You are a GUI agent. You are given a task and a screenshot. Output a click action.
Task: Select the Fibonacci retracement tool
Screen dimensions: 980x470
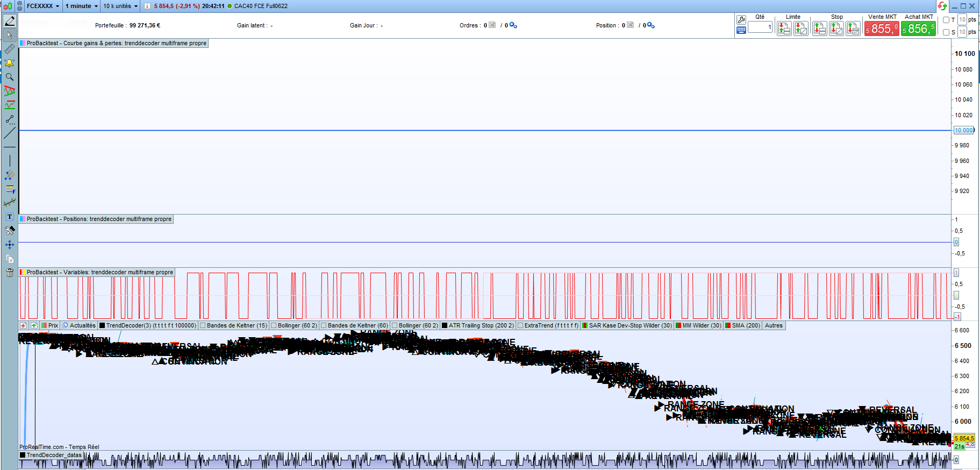(x=10, y=189)
